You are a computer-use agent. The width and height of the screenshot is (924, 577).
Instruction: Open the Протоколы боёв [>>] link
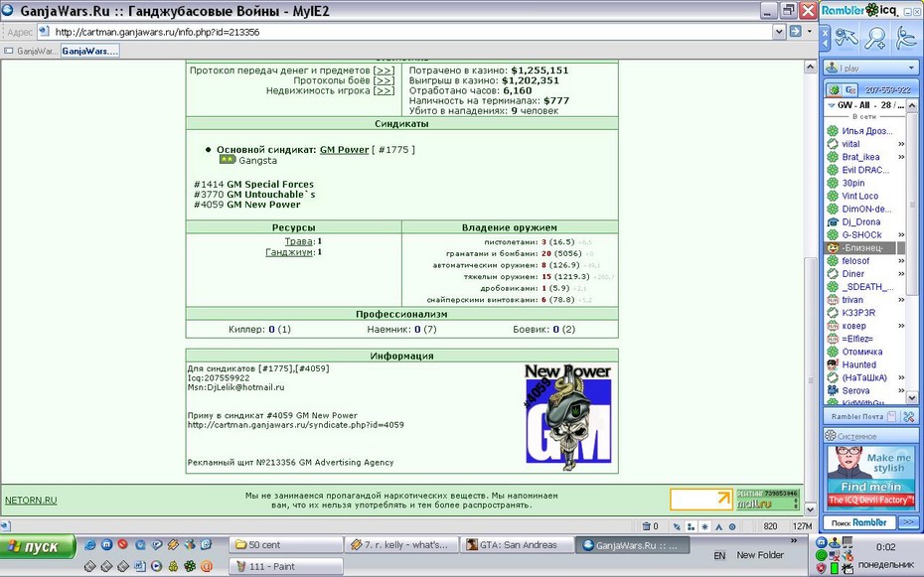coord(384,80)
